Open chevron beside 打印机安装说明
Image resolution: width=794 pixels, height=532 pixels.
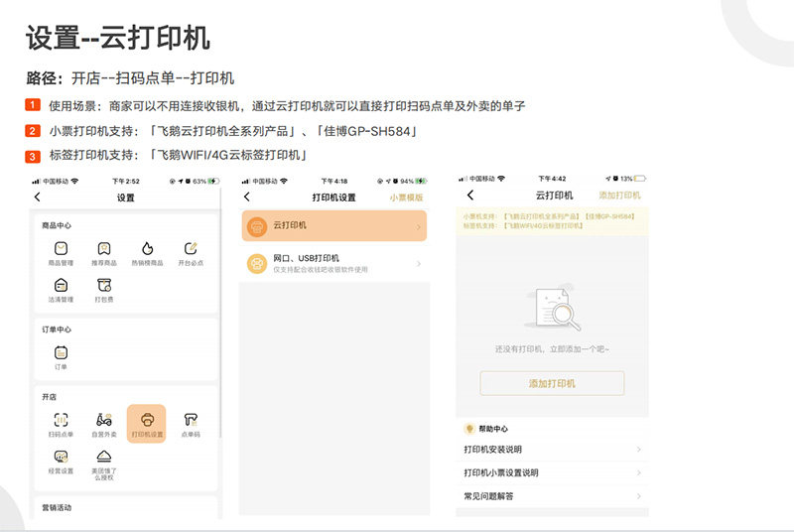tap(638, 450)
